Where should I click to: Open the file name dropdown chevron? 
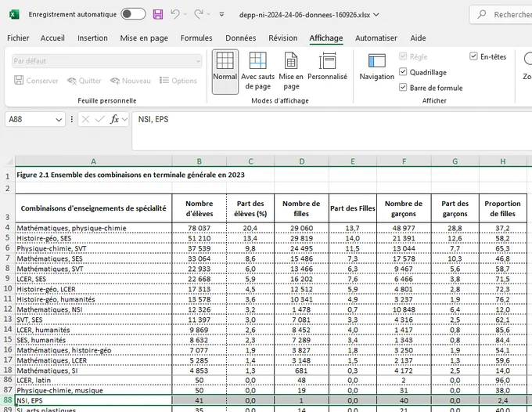click(376, 15)
